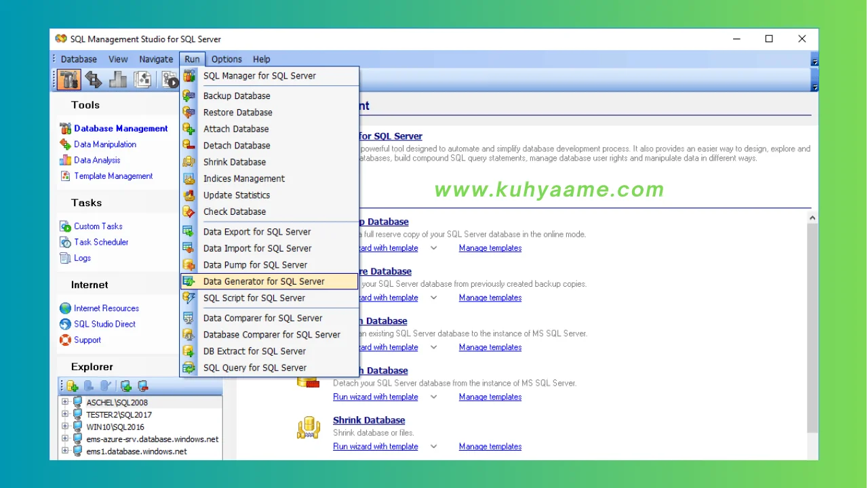Click the SQL Manager for SQL Server icon

tap(189, 76)
